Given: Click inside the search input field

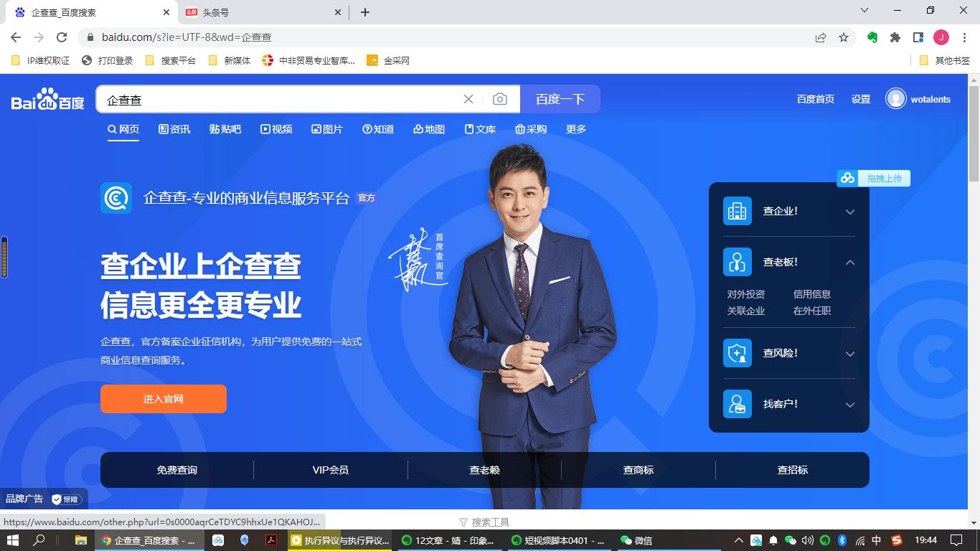Looking at the screenshot, I should tap(287, 99).
